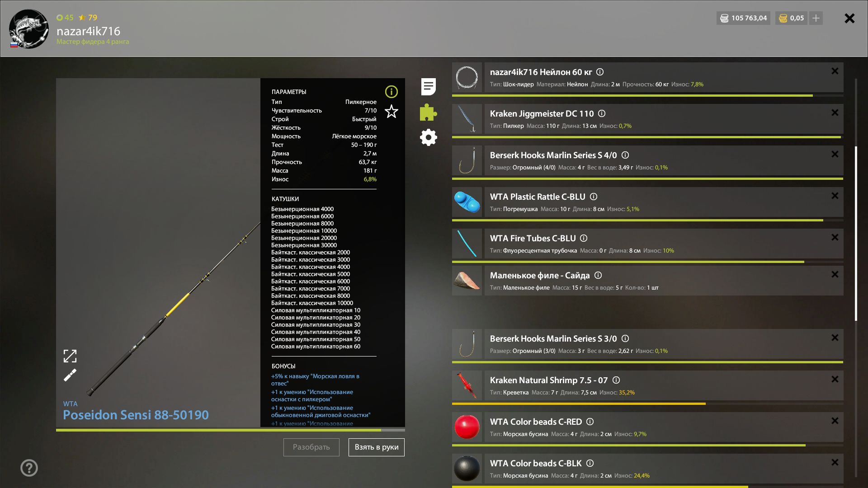Remove the WTA Fire Tubes C-BLU
Viewport: 868px width, 488px height.
835,238
